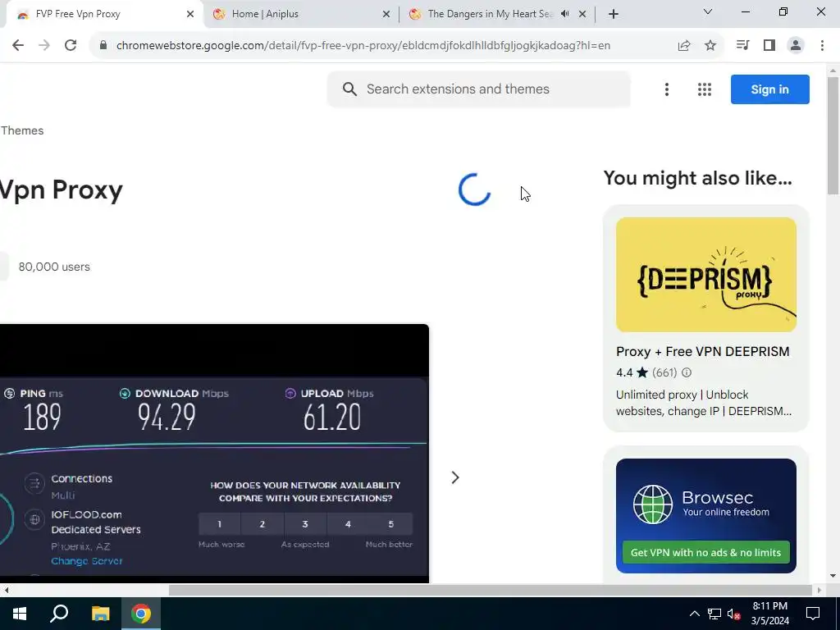This screenshot has height=630, width=840.
Task: Open Chrome three-dot menu
Action: click(x=822, y=46)
